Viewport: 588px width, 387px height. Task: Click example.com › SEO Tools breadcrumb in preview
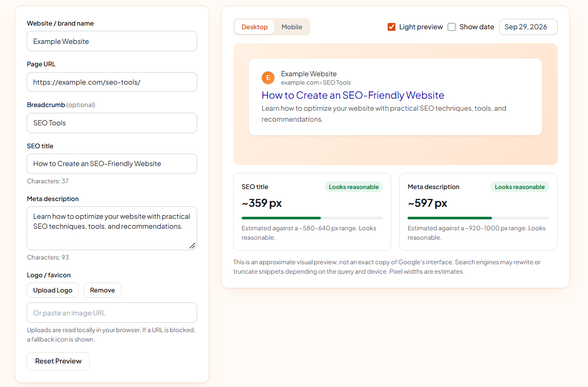[316, 83]
